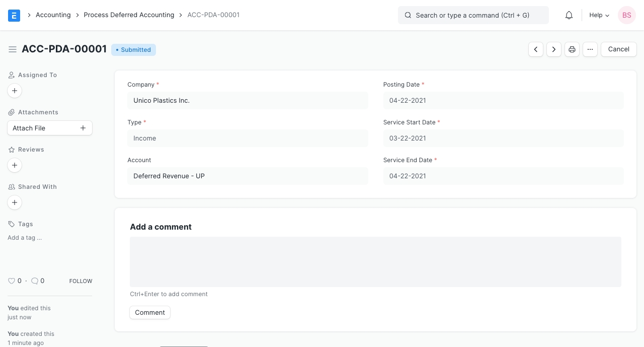
Task: Go to previous document arrow
Action: point(536,49)
